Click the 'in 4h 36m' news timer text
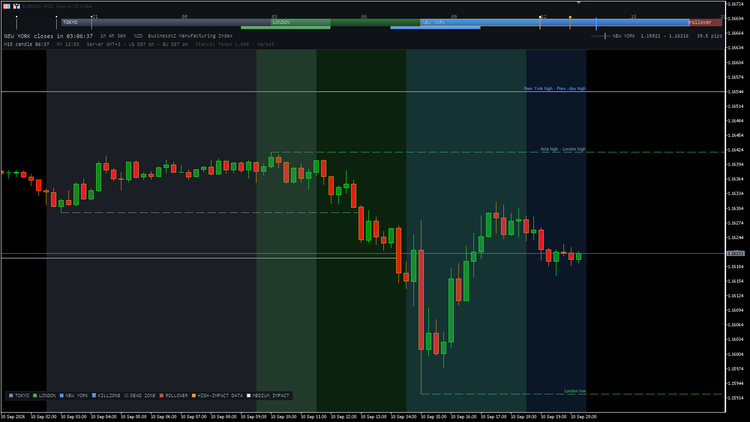The width and height of the screenshot is (750, 422). (113, 36)
